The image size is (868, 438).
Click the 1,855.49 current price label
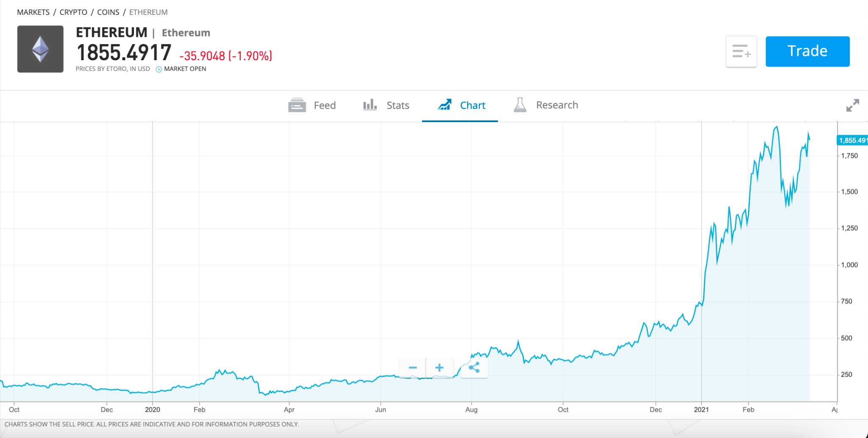(852, 140)
